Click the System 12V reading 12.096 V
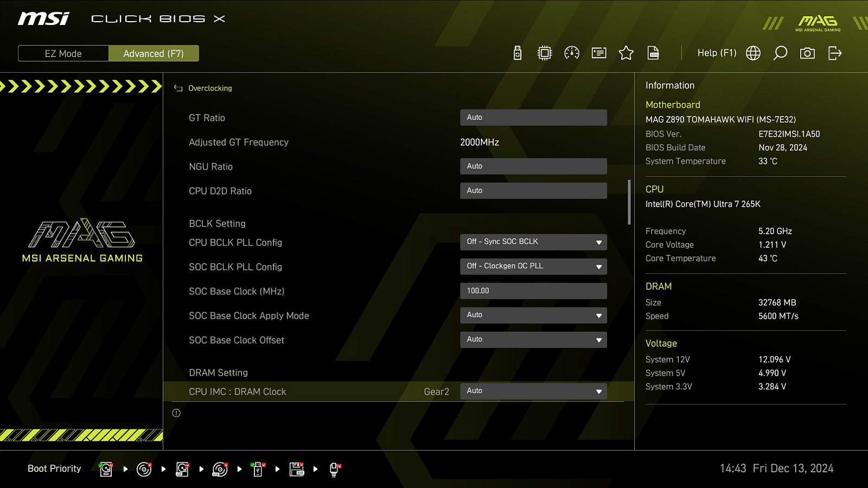 click(775, 359)
